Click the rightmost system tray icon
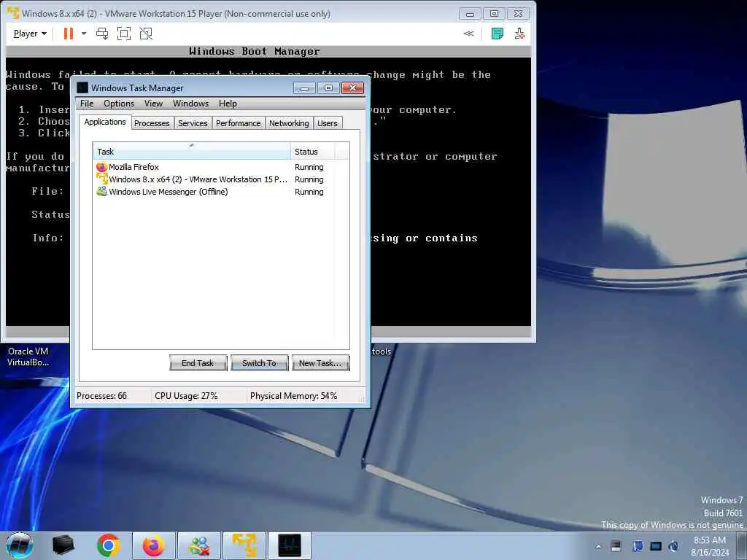747x560 pixels. [x=673, y=546]
